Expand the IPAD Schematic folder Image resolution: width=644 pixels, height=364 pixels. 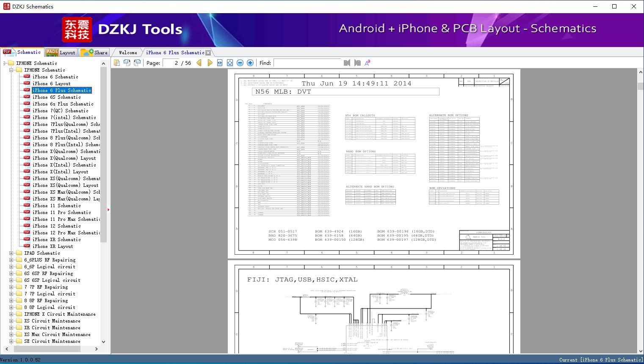pos(11,253)
